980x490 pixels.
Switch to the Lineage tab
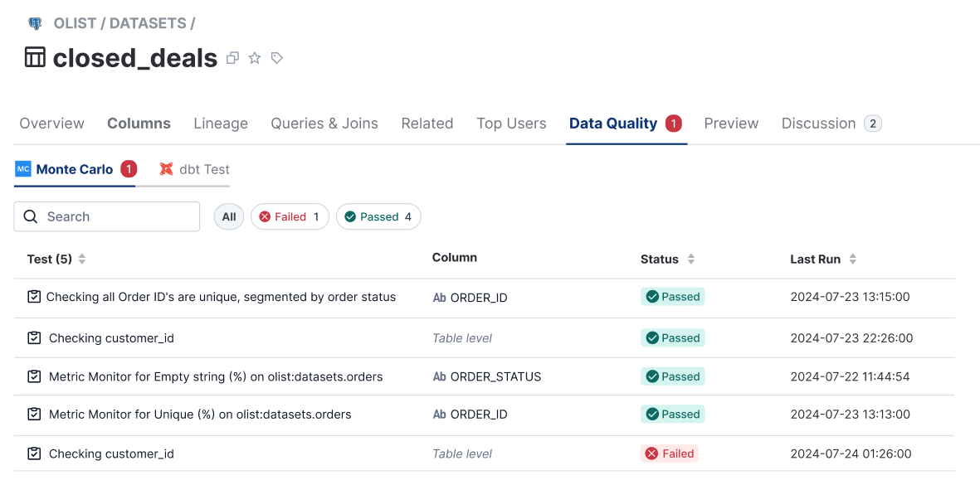[x=221, y=124]
